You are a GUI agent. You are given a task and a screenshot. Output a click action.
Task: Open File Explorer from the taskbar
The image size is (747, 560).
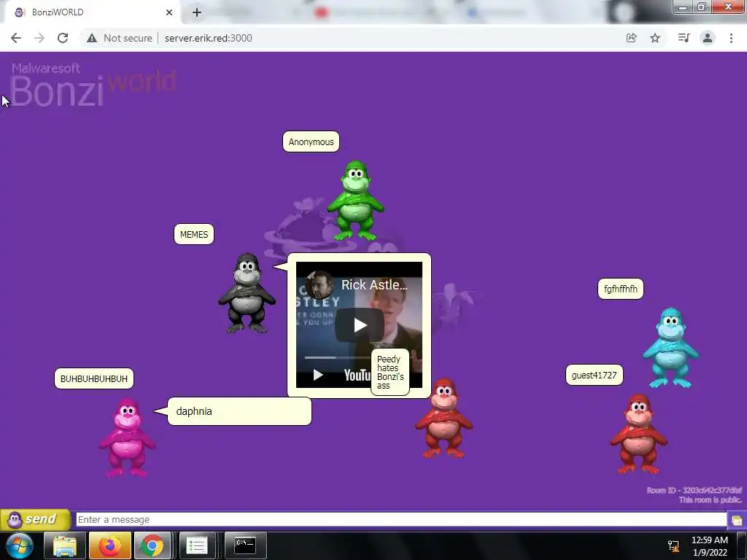pos(65,545)
